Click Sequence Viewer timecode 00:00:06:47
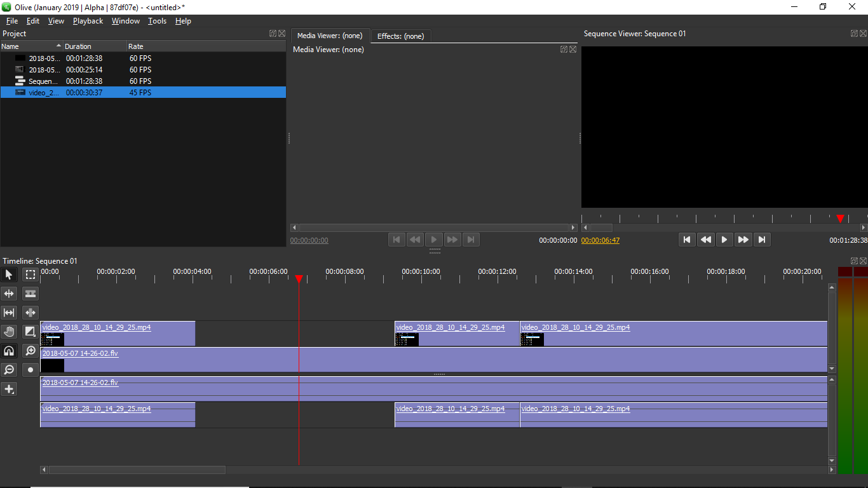The image size is (868, 488). (600, 240)
